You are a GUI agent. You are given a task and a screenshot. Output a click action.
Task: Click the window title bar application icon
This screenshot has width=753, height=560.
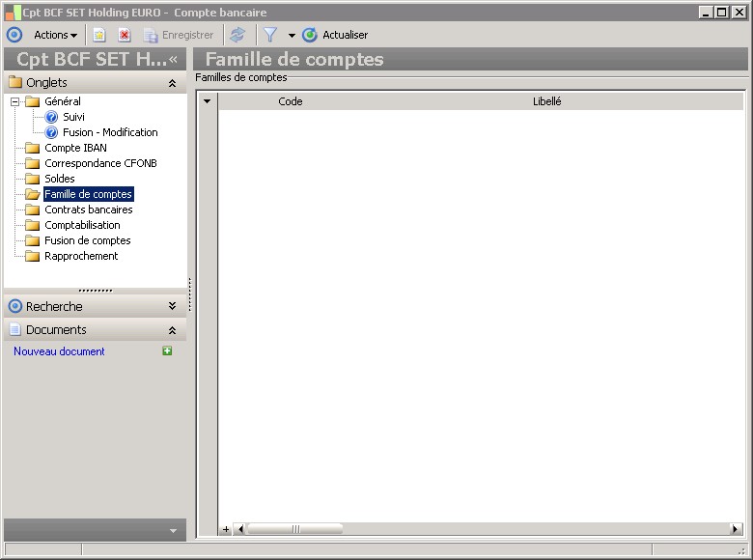[13, 13]
